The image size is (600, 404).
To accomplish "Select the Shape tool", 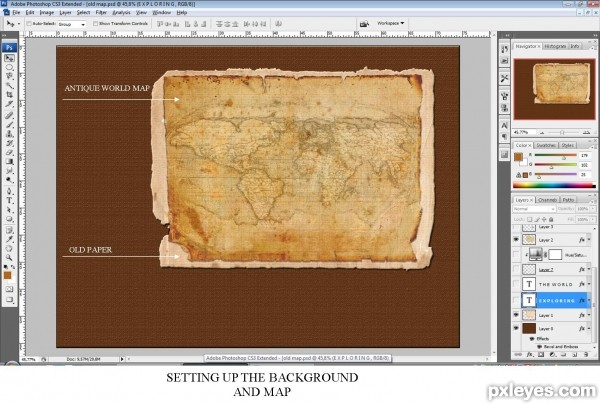I will pos(9,219).
